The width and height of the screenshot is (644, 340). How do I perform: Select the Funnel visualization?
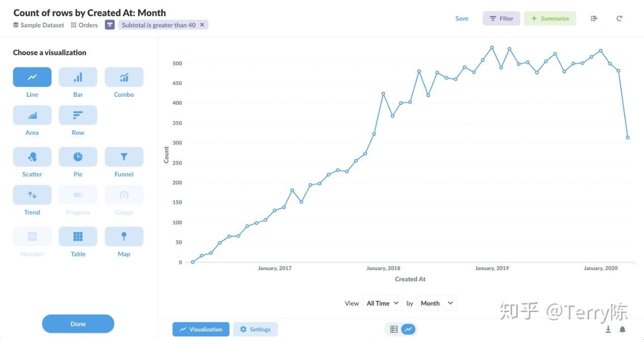coord(124,157)
